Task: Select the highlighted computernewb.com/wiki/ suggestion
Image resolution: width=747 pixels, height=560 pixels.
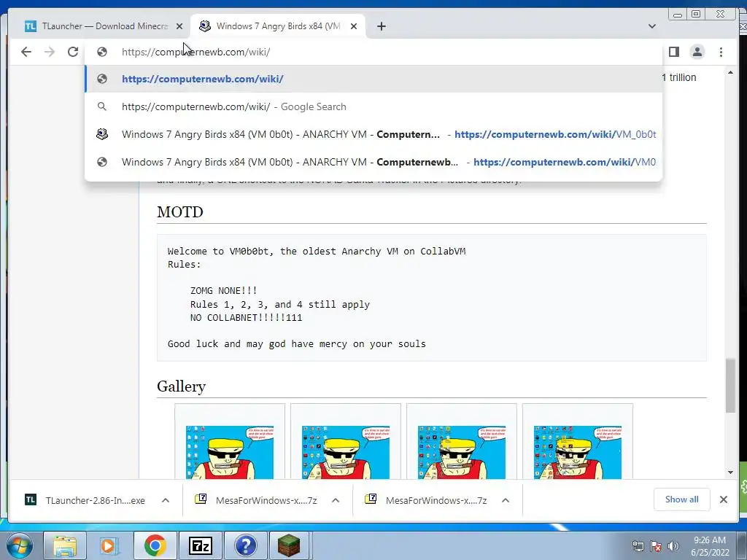Action: (373, 79)
